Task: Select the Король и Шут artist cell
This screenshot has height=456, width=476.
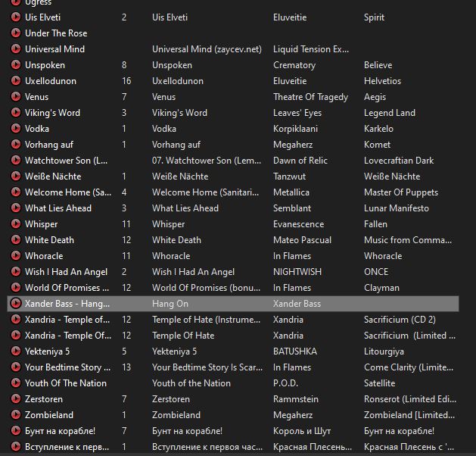Action: pos(302,431)
